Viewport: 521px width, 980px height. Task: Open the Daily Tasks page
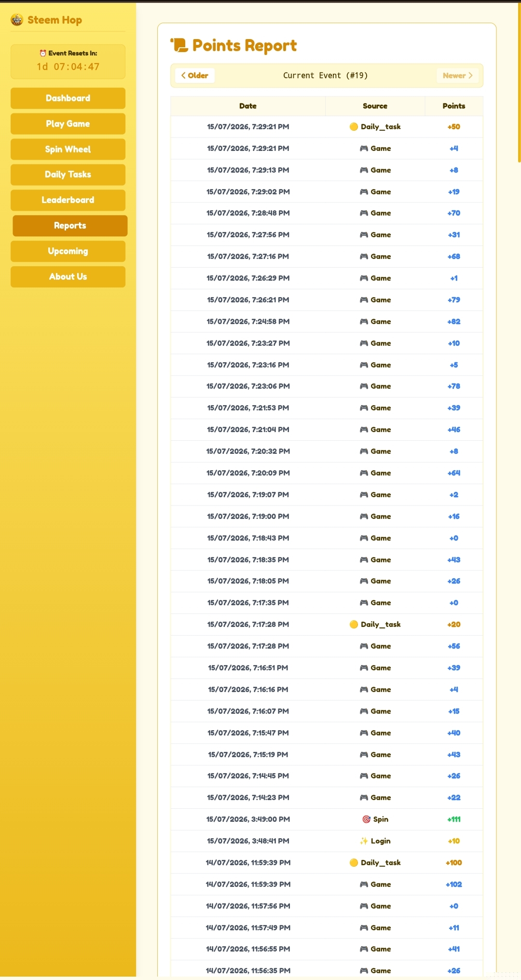point(68,175)
